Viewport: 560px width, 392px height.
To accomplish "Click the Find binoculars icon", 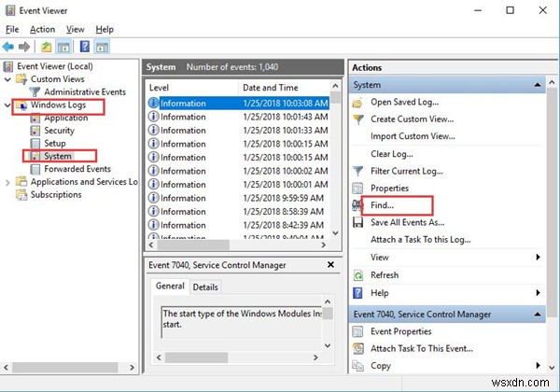I will pos(357,205).
